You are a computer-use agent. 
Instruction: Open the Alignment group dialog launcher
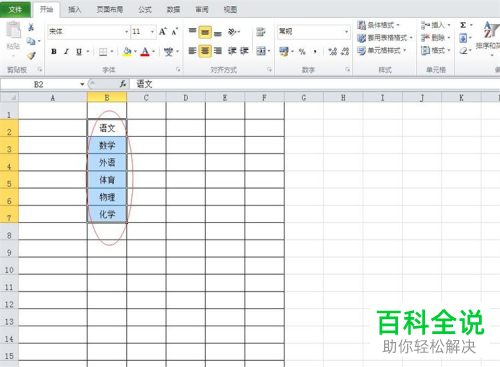(x=269, y=70)
